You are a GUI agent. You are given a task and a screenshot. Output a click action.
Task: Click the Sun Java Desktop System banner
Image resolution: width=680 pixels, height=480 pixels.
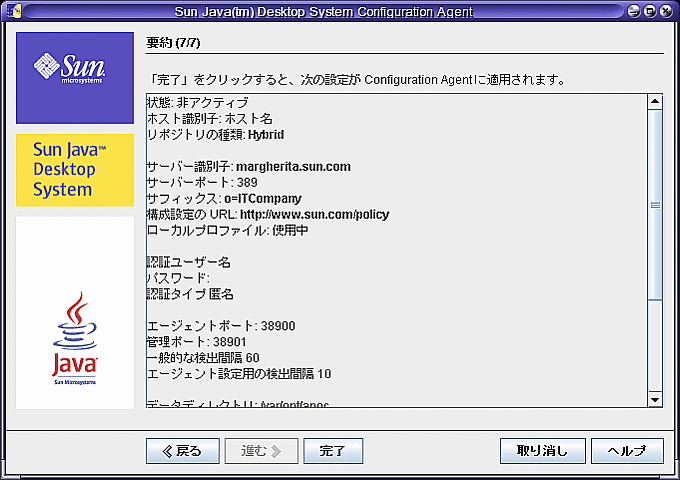coord(75,170)
